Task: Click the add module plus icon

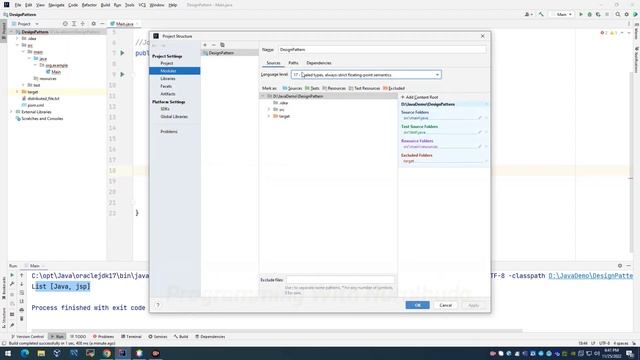Action: click(205, 45)
